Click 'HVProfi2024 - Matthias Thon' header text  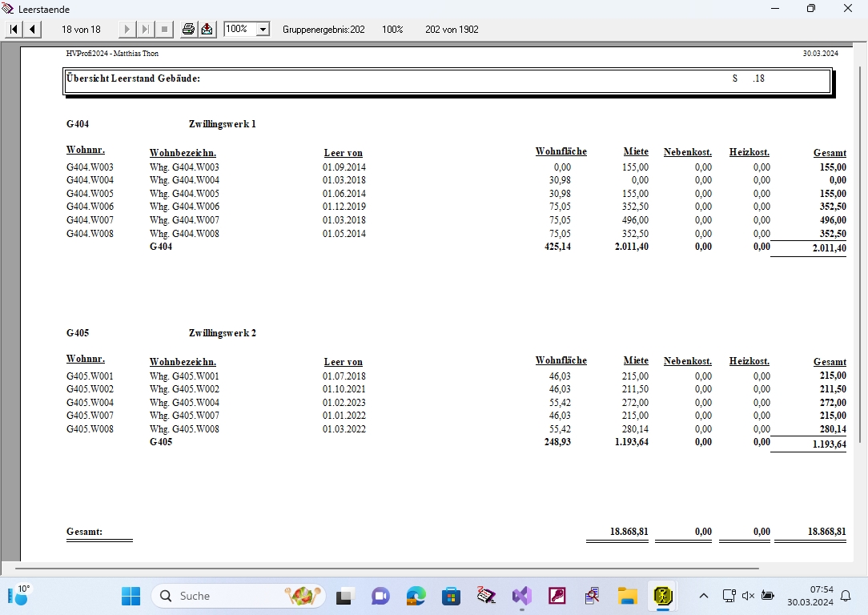112,54
